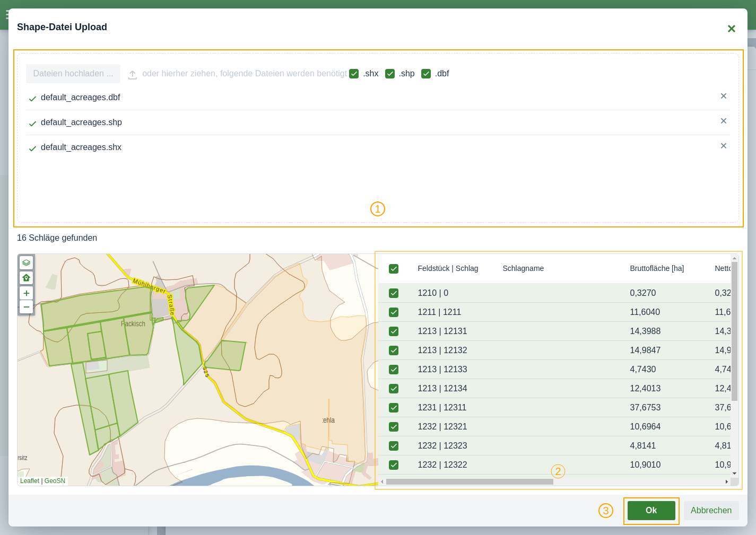The height and width of the screenshot is (535, 756).
Task: Confirm with the Ok button
Action: (x=651, y=511)
